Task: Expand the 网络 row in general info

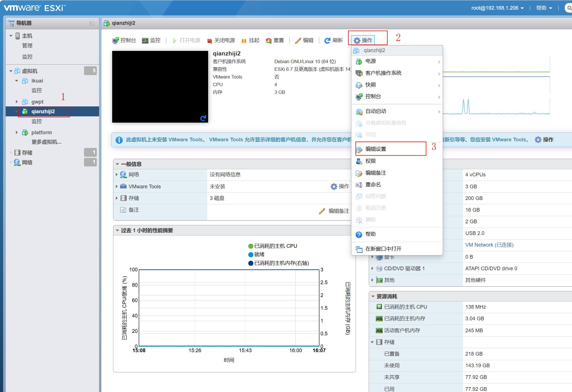Action: [x=116, y=174]
